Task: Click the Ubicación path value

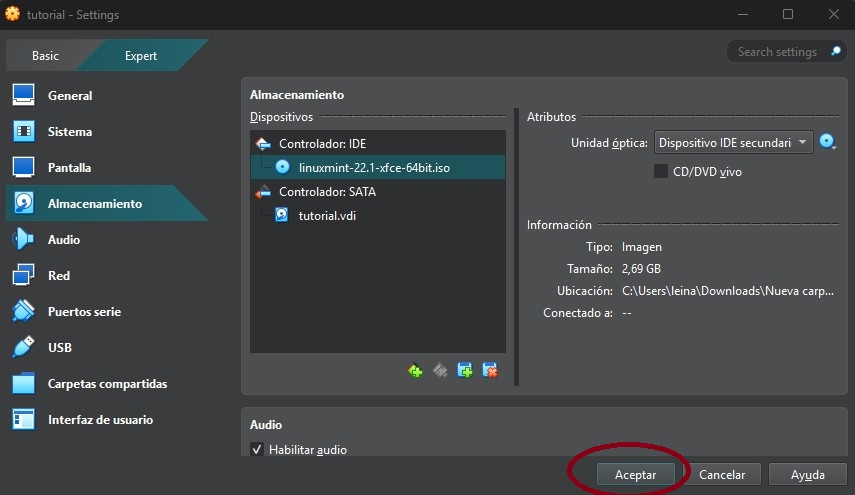Action: tap(728, 291)
